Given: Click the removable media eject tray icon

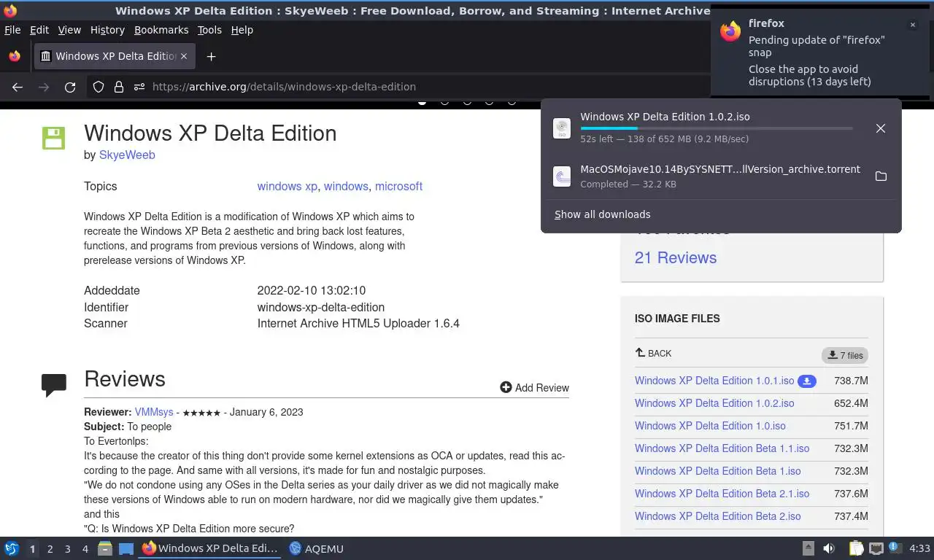Looking at the screenshot, I should [808, 548].
